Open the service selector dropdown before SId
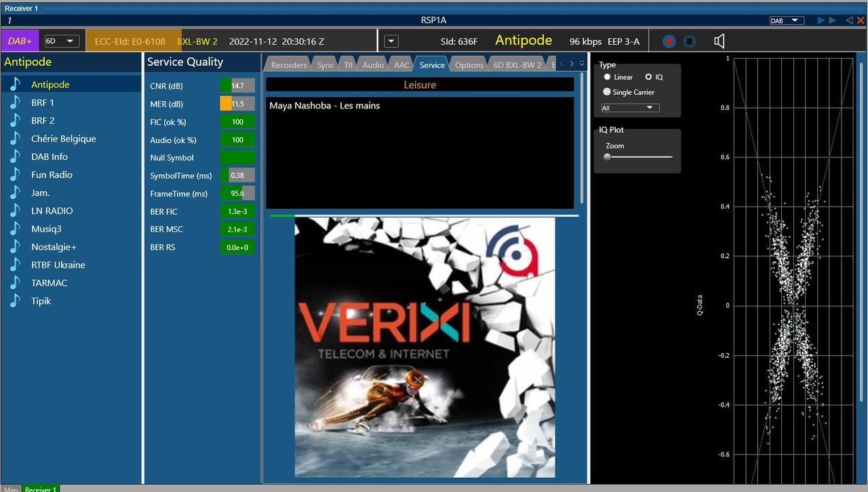 pyautogui.click(x=391, y=41)
